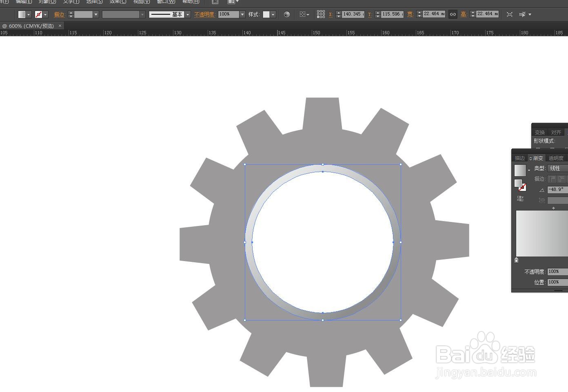
Task: Click the Recolor Artwork wheel icon
Action: pyautogui.click(x=287, y=14)
